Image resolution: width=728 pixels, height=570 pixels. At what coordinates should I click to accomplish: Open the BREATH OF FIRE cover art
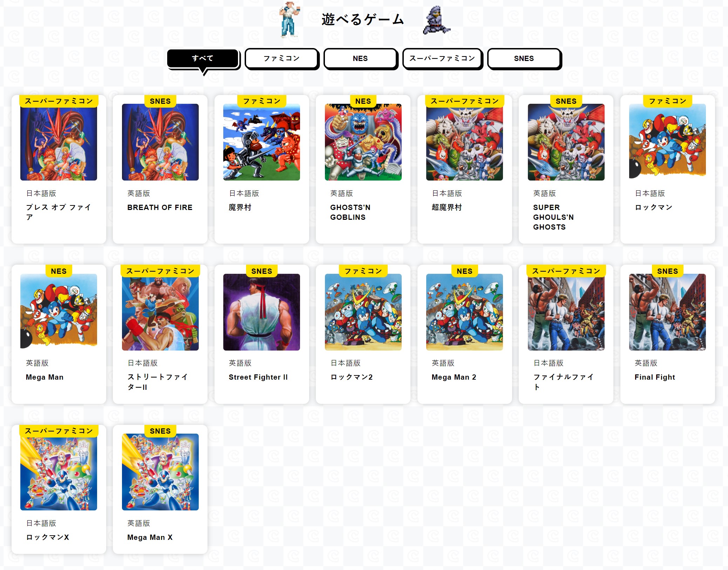(x=160, y=142)
